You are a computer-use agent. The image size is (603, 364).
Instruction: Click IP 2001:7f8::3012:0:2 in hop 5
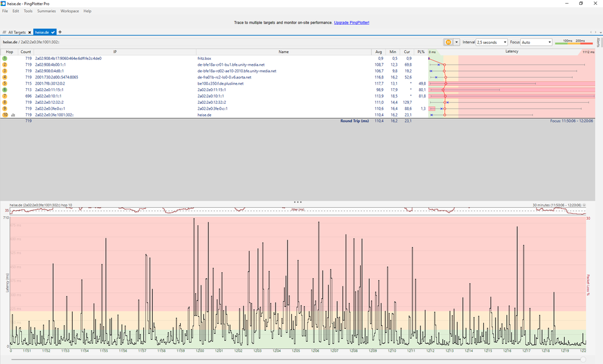point(50,83)
